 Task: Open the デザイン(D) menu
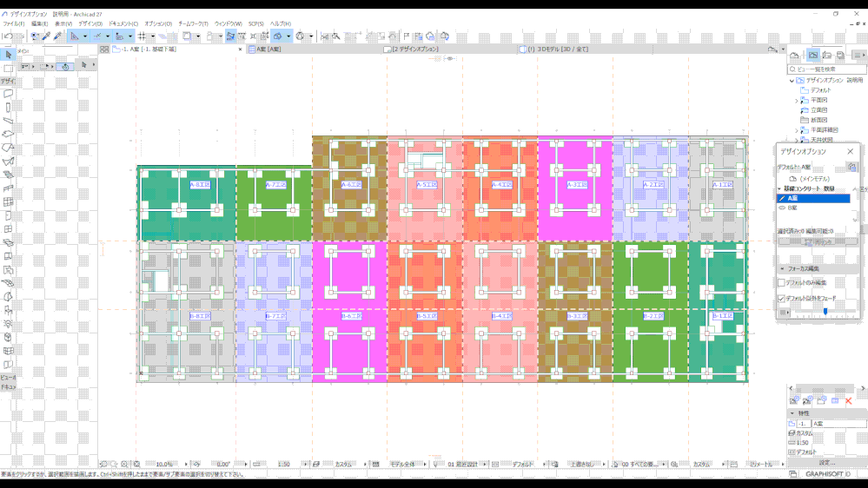90,23
